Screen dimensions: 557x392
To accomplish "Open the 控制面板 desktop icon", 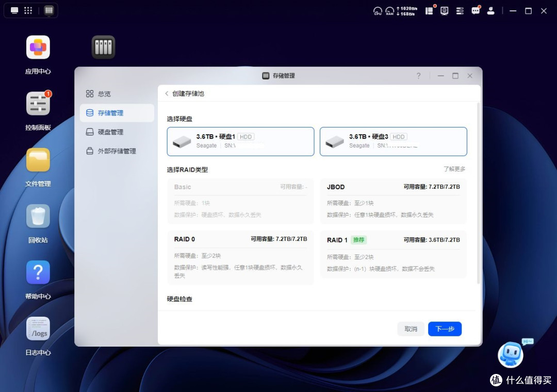I will (x=38, y=104).
